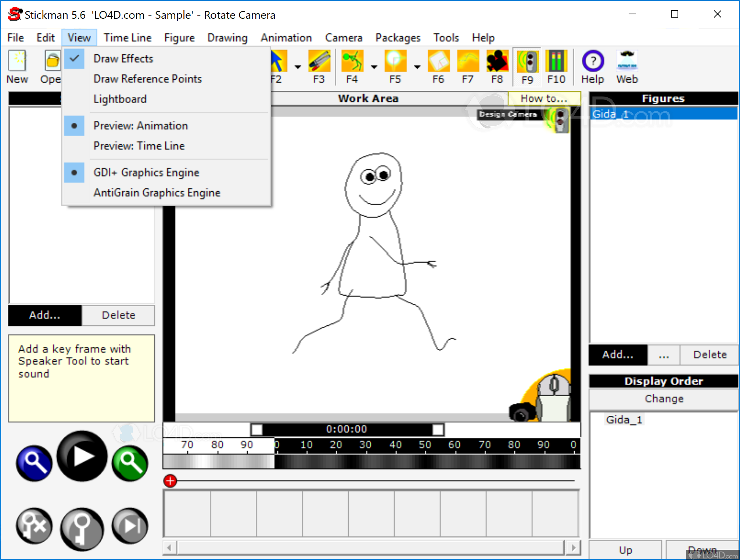Image resolution: width=740 pixels, height=560 pixels.
Task: Uncheck Draw Effects in View menu
Action: [123, 58]
